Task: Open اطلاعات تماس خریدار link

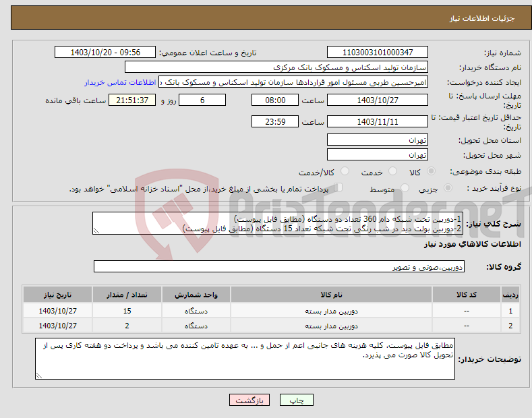Action: pyautogui.click(x=120, y=82)
